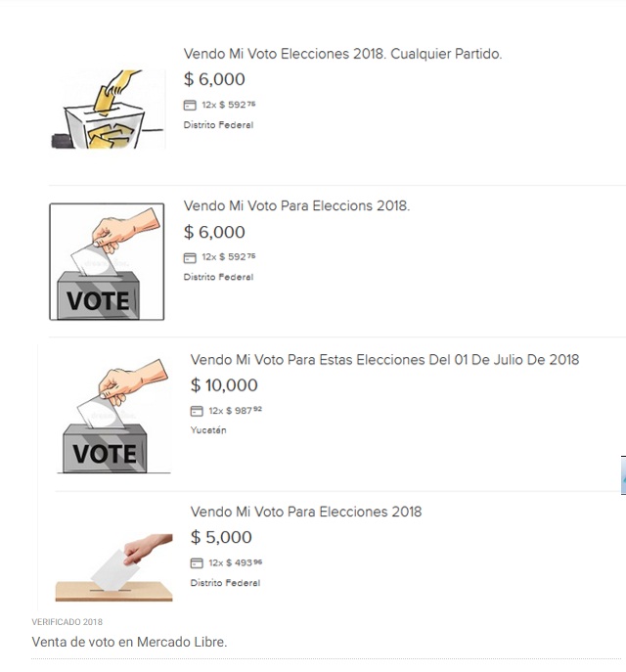Open listing "Vendo Mi Voto Elecciones 2018. Cualquier Partido."

342,54
